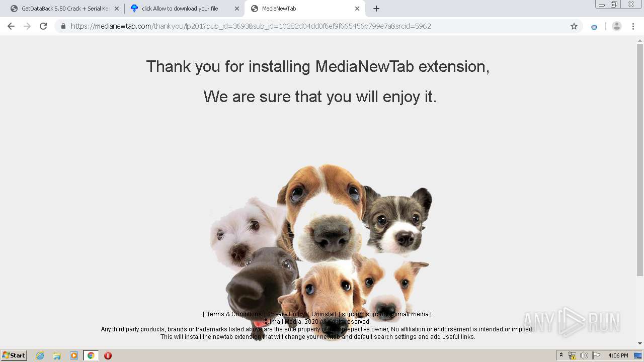This screenshot has width=644, height=362.
Task: Launch Internet Explorer from taskbar
Action: pos(40,355)
